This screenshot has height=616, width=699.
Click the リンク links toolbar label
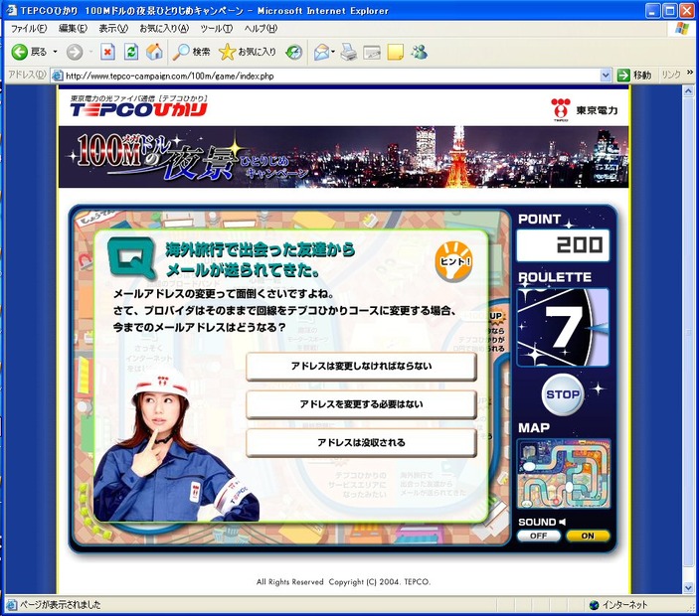(x=671, y=76)
